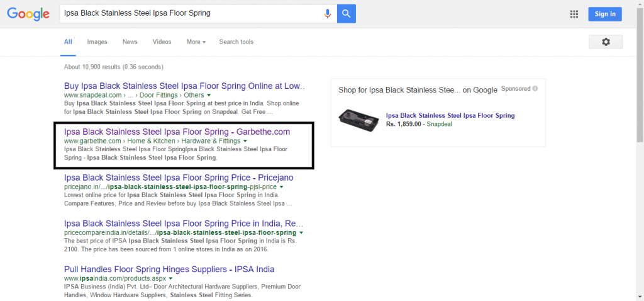Click the Google logo
644x301 pixels.
point(28,13)
